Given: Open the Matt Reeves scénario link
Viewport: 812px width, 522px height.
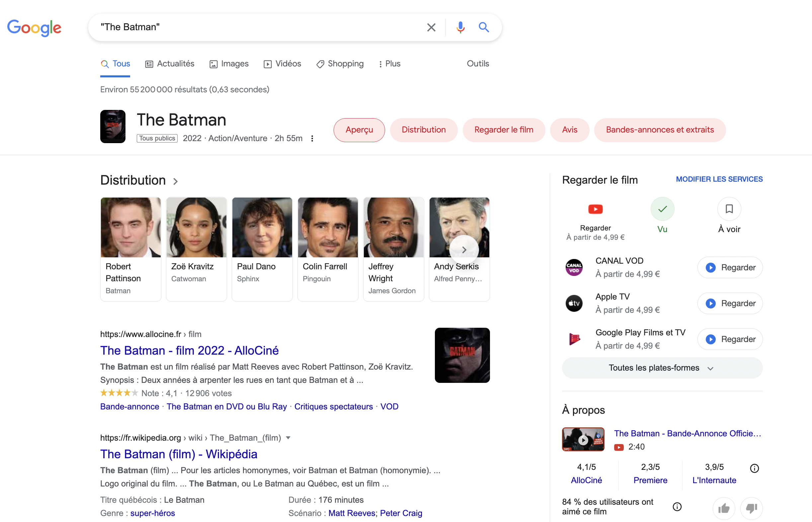Looking at the screenshot, I should click(x=352, y=513).
